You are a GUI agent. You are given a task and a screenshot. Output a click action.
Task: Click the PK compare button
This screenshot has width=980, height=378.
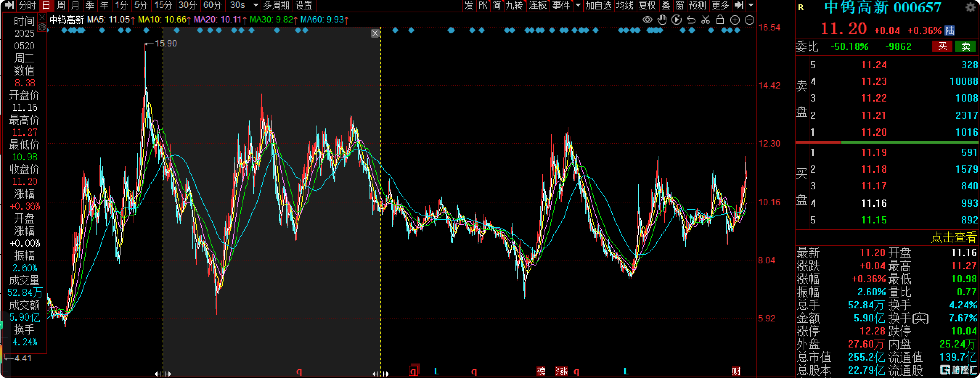click(x=483, y=5)
